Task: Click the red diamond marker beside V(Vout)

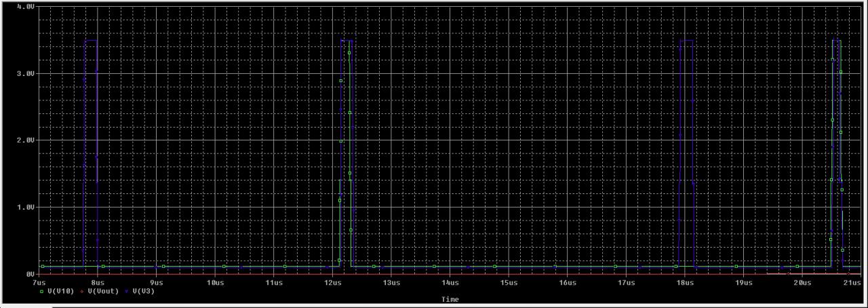Action: (x=82, y=291)
